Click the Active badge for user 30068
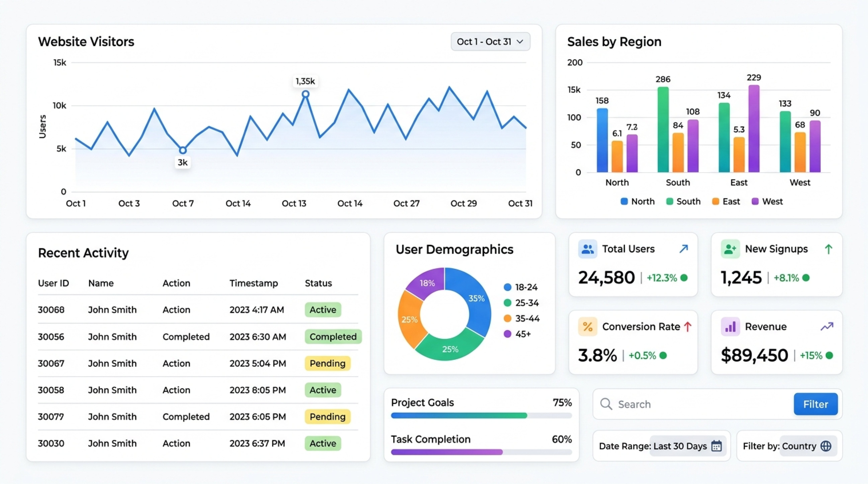The width and height of the screenshot is (868, 484). tap(323, 309)
